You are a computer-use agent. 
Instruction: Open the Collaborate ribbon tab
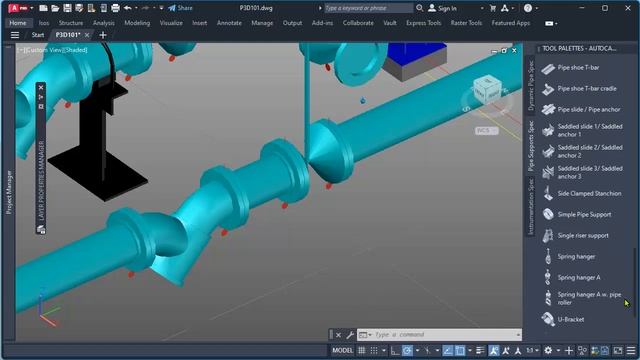pos(358,23)
